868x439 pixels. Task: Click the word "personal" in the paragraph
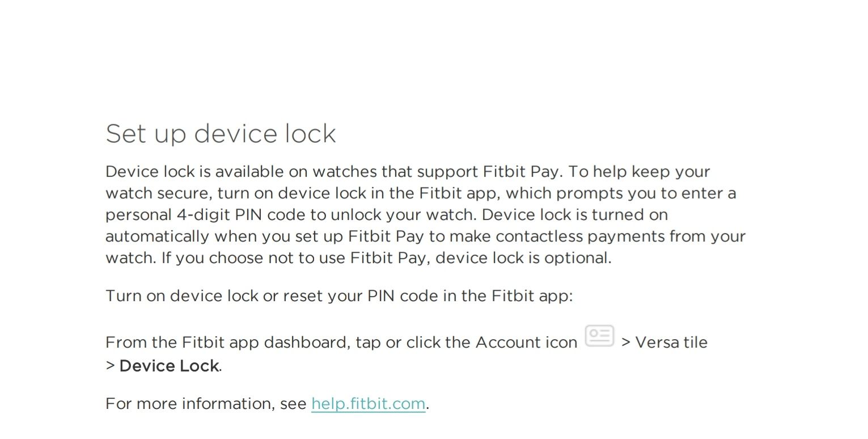(138, 215)
